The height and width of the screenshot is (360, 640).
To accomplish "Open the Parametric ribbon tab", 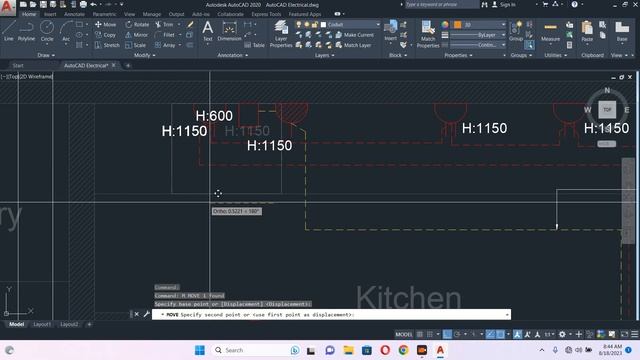I will coord(104,14).
